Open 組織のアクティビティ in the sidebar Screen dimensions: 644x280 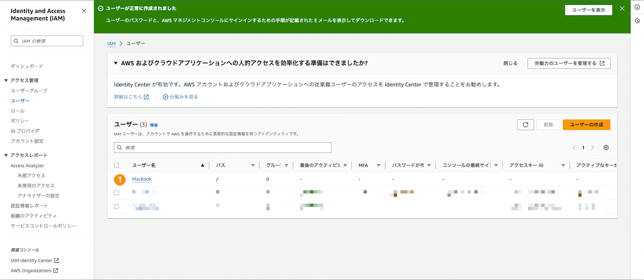pos(34,216)
